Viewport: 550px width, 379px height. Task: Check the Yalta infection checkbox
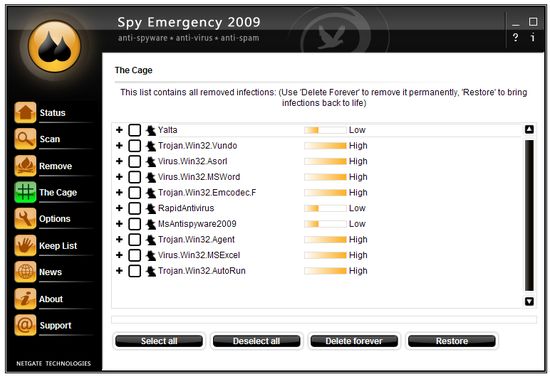(x=134, y=130)
